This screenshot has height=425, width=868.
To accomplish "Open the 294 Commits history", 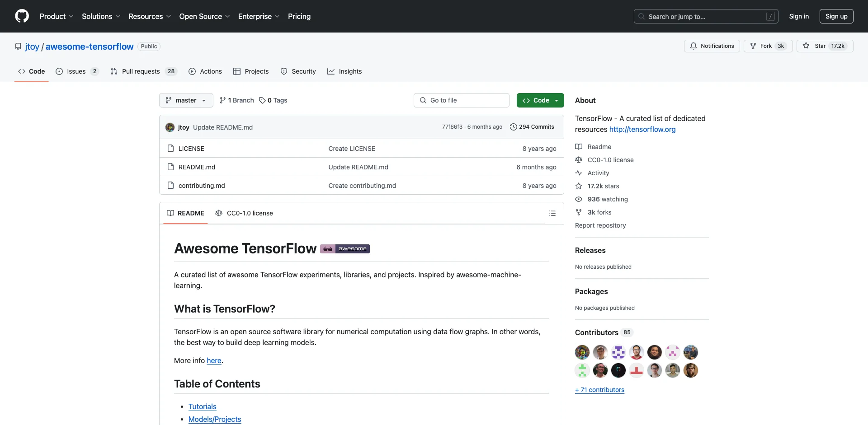I will (532, 127).
